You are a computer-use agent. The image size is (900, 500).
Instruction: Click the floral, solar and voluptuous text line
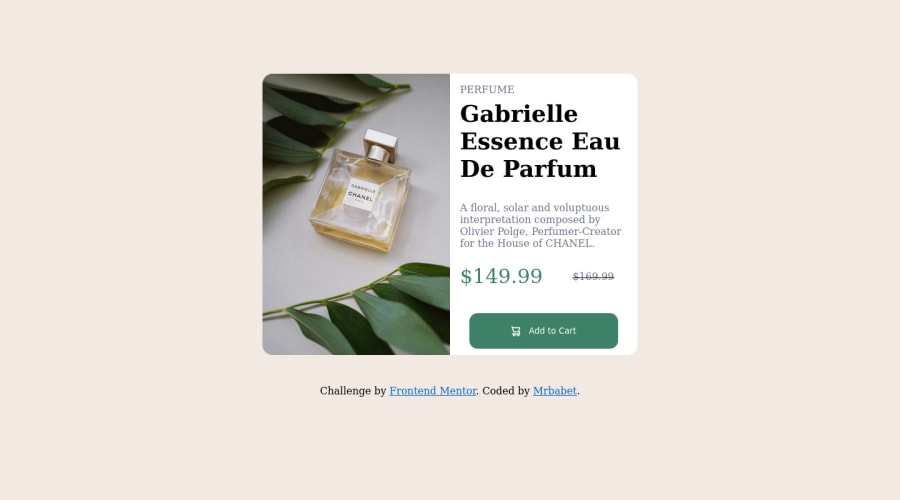pos(534,208)
